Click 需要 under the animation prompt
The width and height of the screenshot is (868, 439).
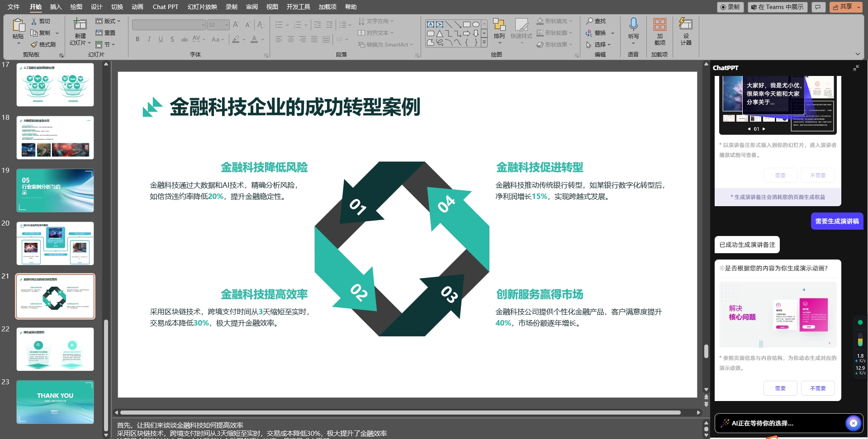point(780,388)
